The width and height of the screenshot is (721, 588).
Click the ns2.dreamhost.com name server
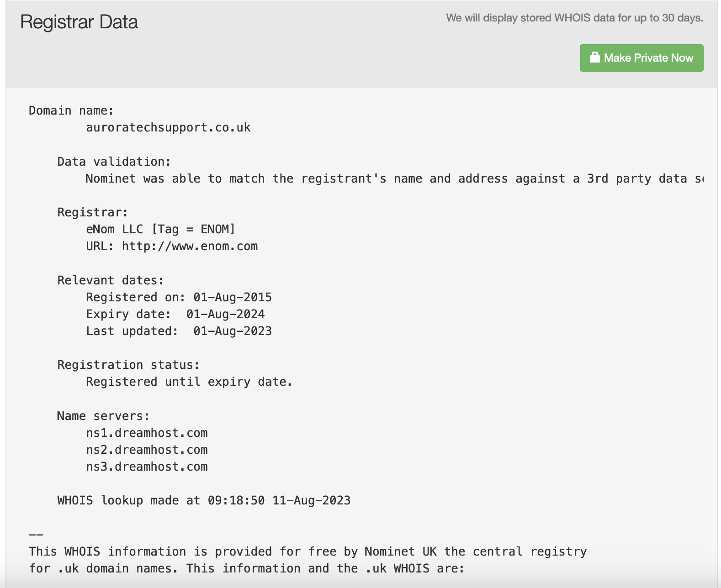[147, 450]
